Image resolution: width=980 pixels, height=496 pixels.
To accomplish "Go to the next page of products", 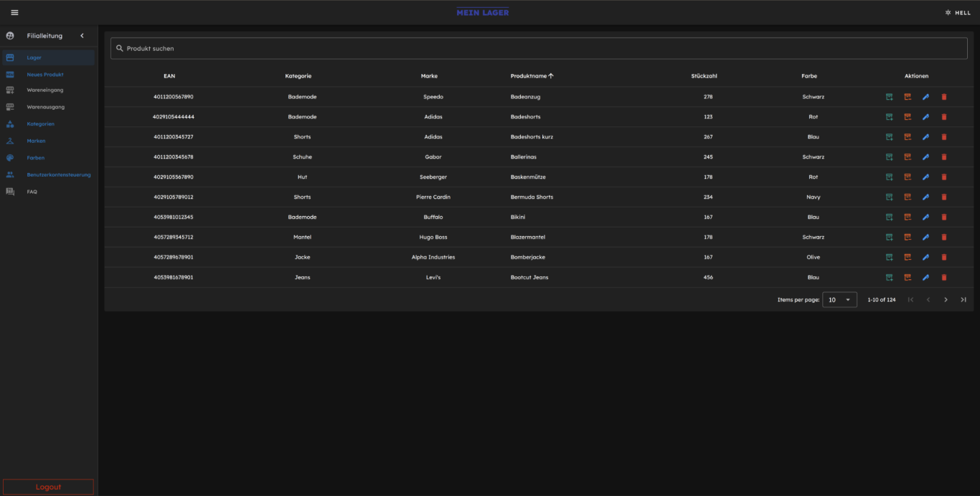I will pos(946,299).
